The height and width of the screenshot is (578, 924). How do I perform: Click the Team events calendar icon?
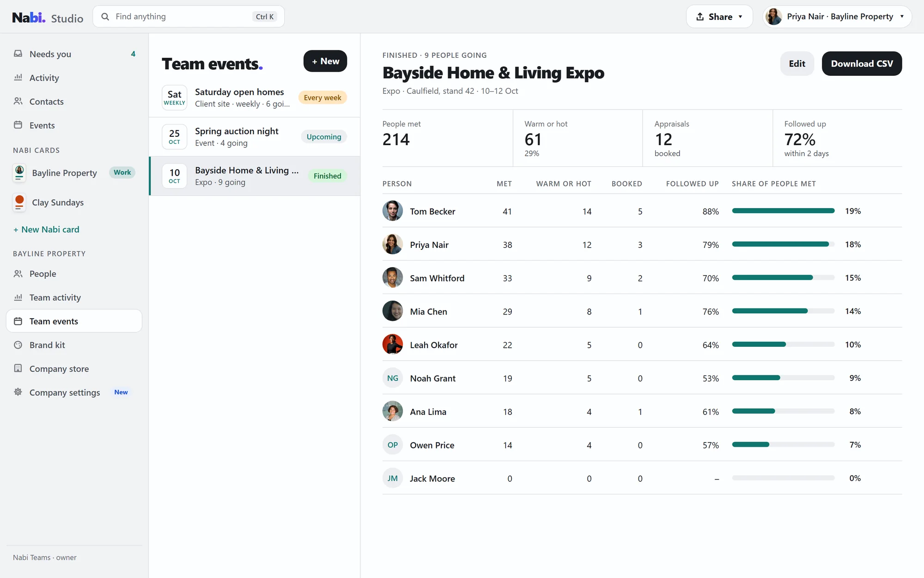(x=18, y=321)
